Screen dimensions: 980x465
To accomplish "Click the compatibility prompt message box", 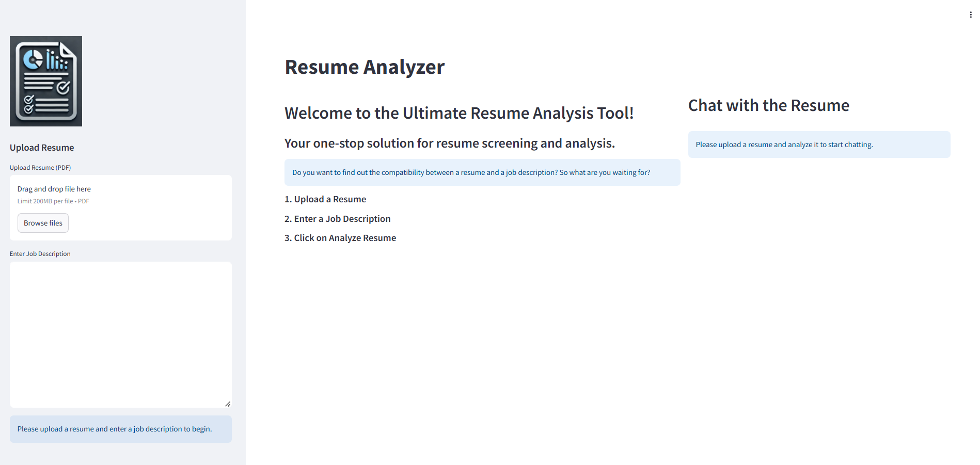I will click(x=482, y=172).
